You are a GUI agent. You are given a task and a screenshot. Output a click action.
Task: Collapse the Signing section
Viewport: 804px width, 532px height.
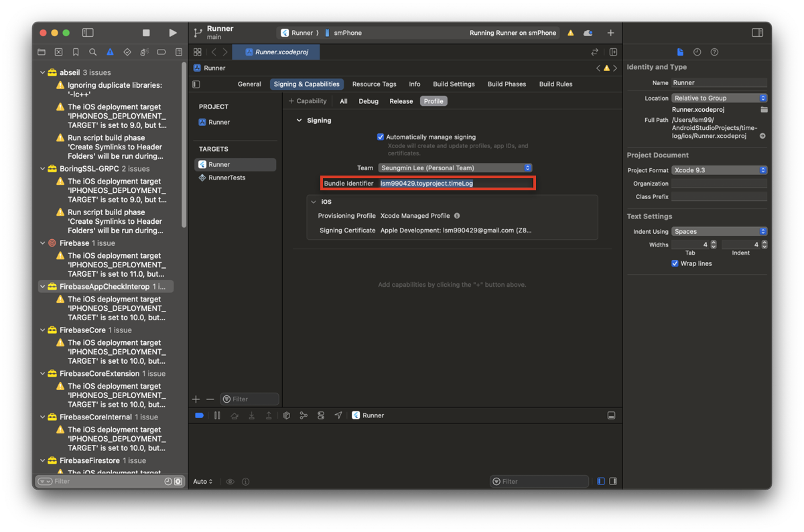point(299,121)
